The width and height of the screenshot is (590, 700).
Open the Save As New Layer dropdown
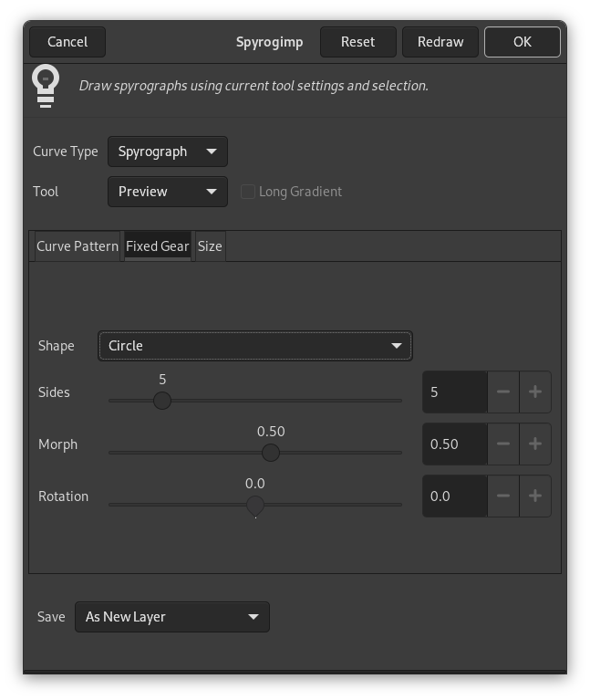click(x=171, y=617)
